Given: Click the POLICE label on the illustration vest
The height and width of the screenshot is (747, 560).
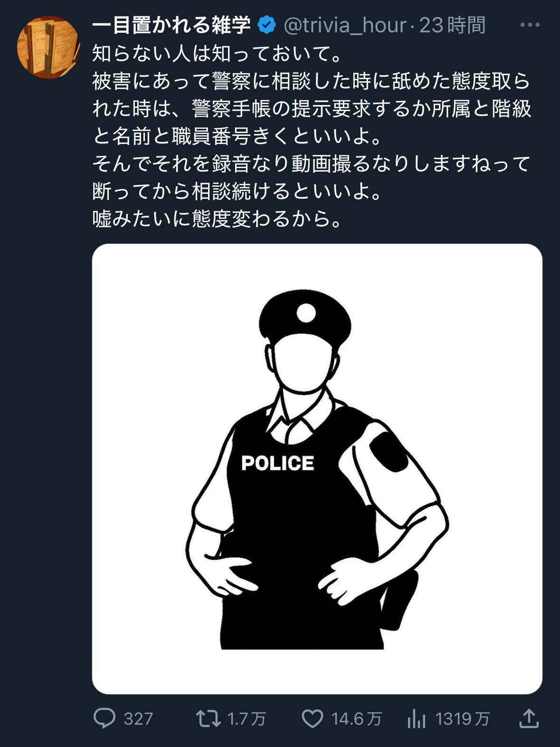Looking at the screenshot, I should (277, 463).
